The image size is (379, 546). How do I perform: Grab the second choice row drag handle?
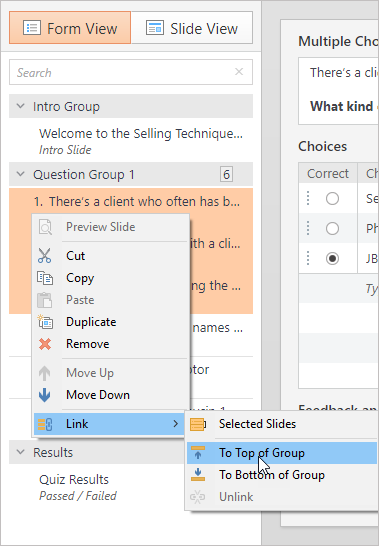click(308, 228)
